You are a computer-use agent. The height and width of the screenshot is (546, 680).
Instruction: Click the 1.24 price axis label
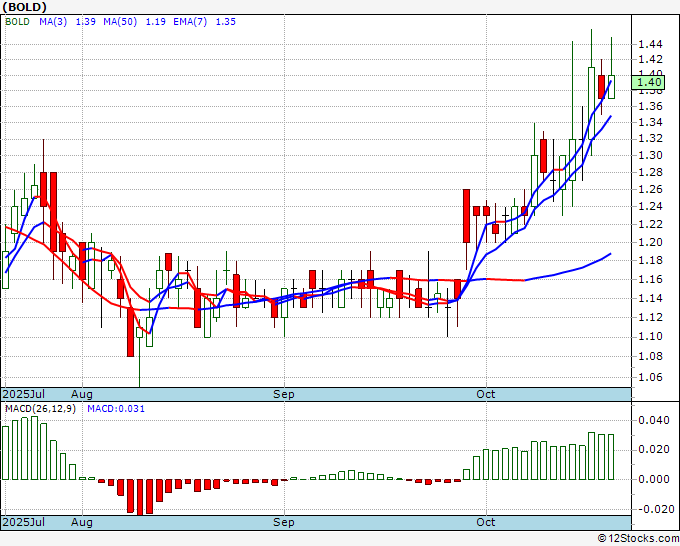click(650, 206)
